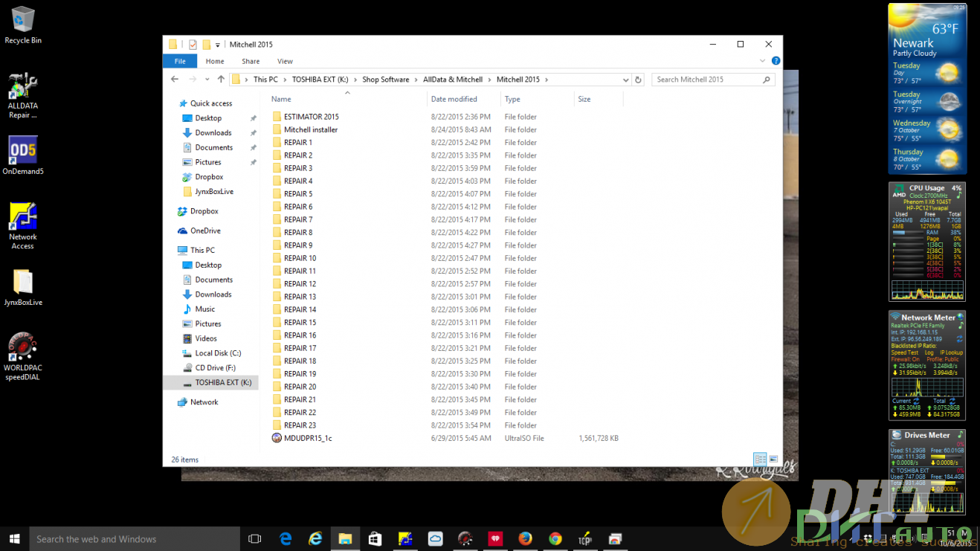
Task: Launch Firefox from the taskbar
Action: point(525,539)
